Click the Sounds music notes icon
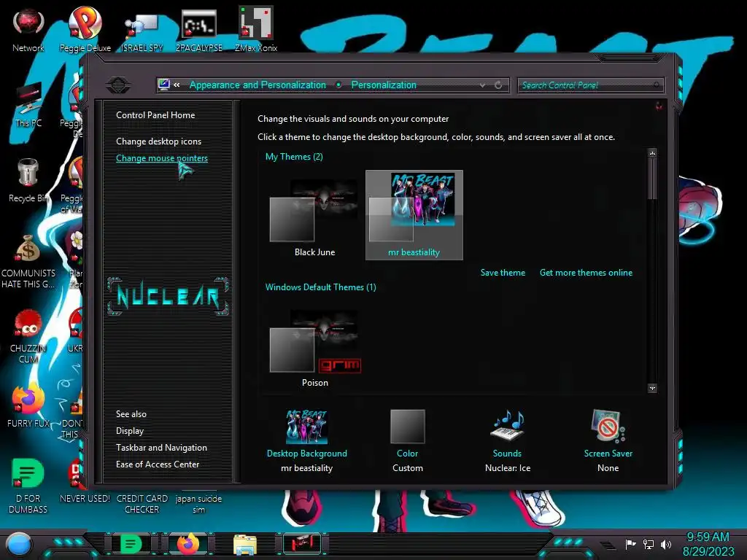 pyautogui.click(x=508, y=426)
